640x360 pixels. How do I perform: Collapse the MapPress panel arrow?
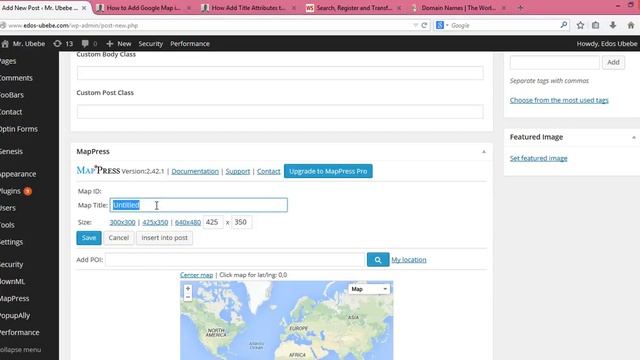pyautogui.click(x=484, y=151)
